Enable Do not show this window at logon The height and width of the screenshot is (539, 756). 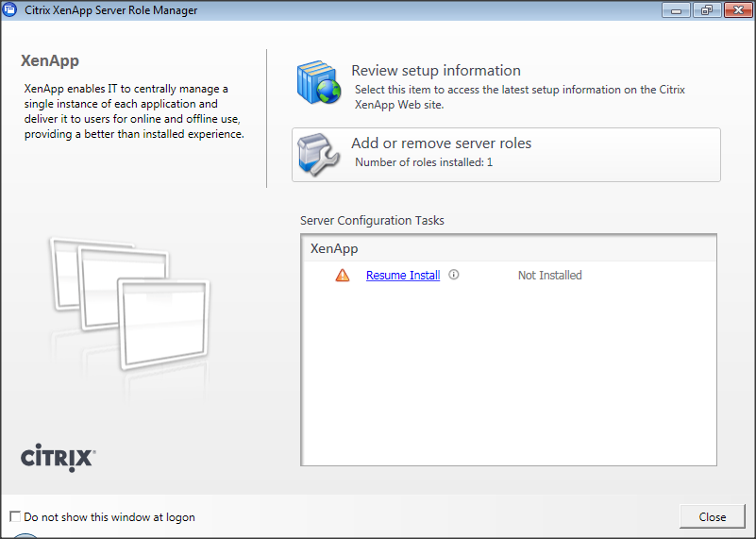click(14, 517)
